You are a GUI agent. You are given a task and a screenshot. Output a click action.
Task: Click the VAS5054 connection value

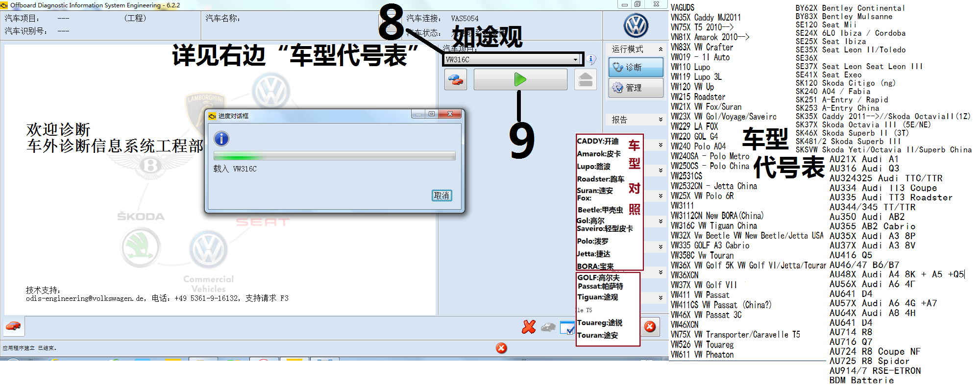click(x=465, y=19)
